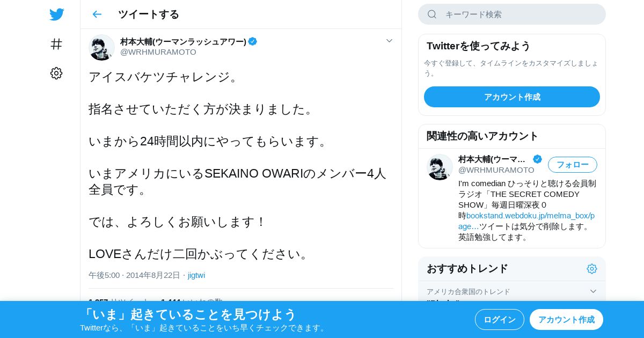Open the jigtwi source link

[x=196, y=275]
